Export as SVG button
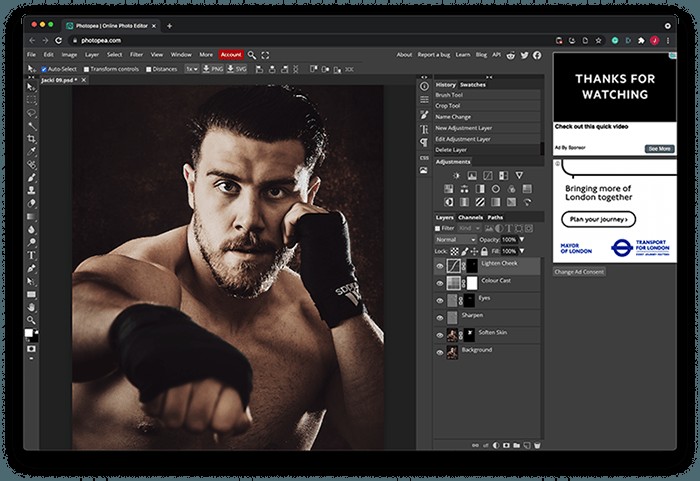The image size is (700, 481). (237, 69)
